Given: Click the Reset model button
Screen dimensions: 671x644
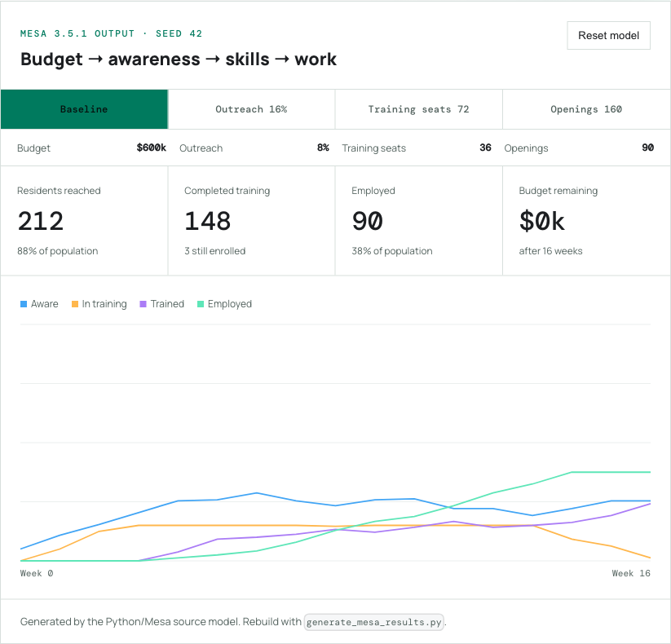Looking at the screenshot, I should tap(608, 36).
